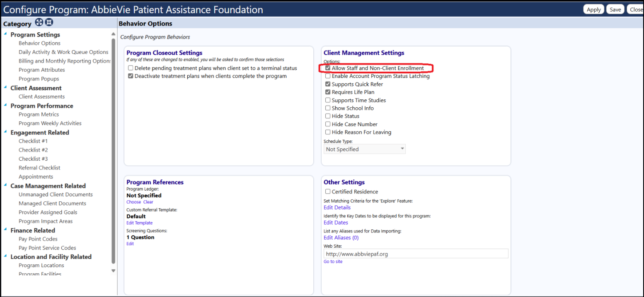The image size is (644, 297).
Task: Click Choose link under Program Ledger
Action: 134,202
